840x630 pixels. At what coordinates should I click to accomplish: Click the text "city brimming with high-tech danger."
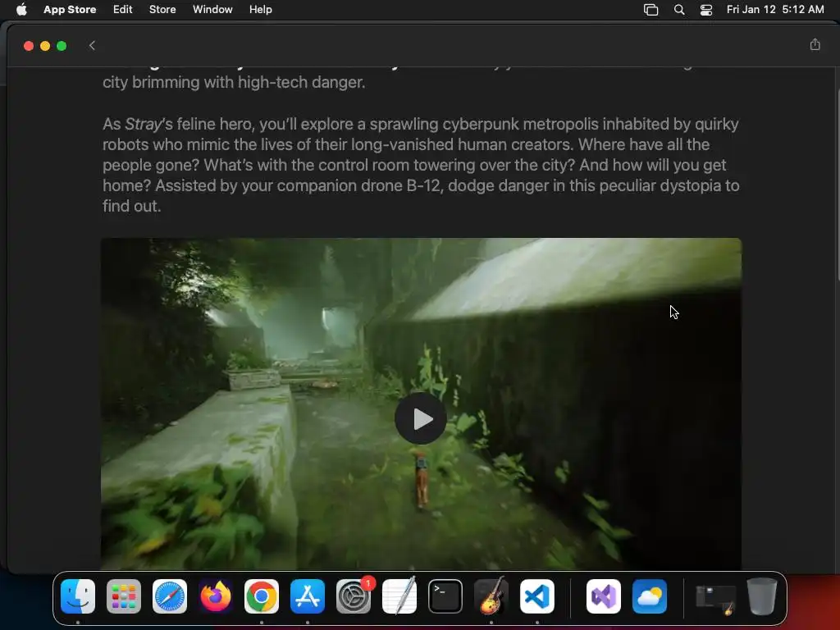pyautogui.click(x=234, y=83)
